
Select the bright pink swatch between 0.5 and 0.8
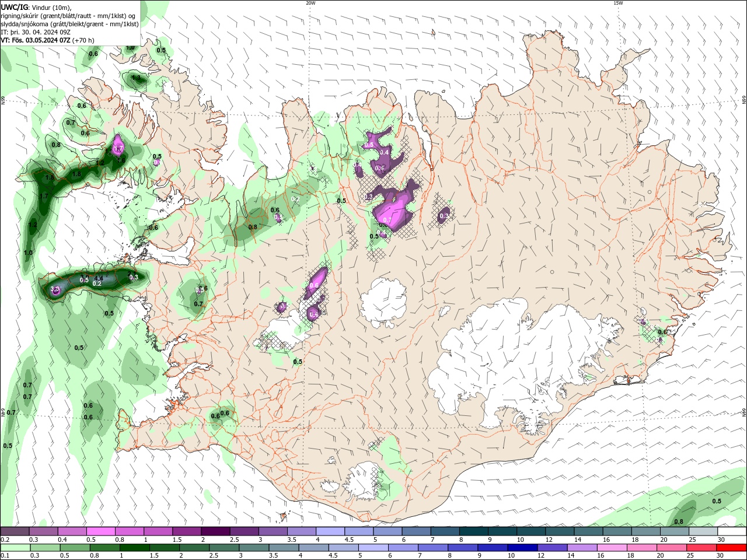point(101,531)
